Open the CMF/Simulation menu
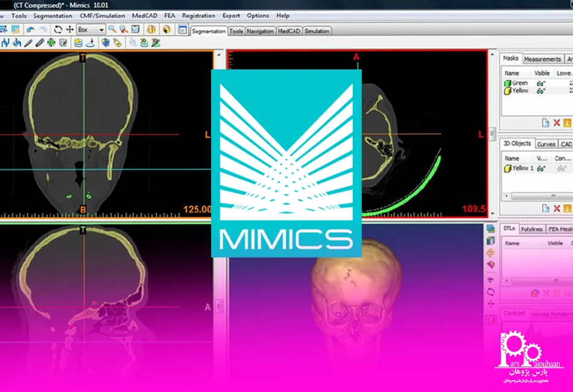Viewport: 573px width, 392px height. pos(103,16)
